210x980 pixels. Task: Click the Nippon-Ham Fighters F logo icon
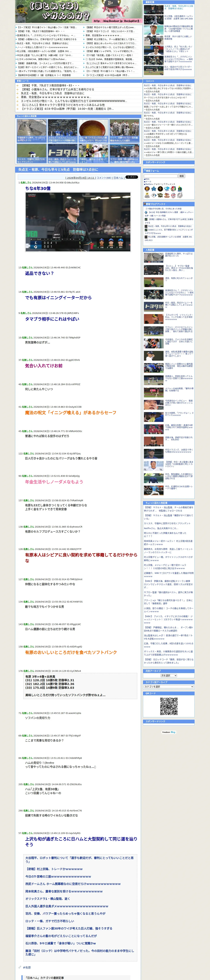154,195
